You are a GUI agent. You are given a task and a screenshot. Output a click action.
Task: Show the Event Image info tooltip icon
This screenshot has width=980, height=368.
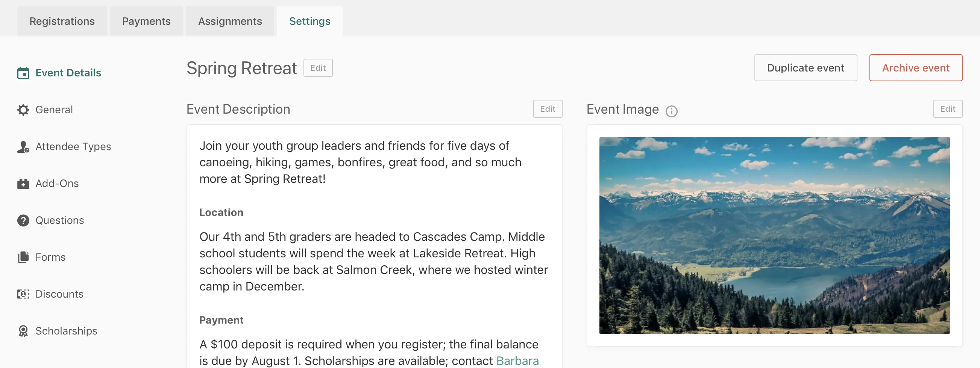pyautogui.click(x=672, y=111)
